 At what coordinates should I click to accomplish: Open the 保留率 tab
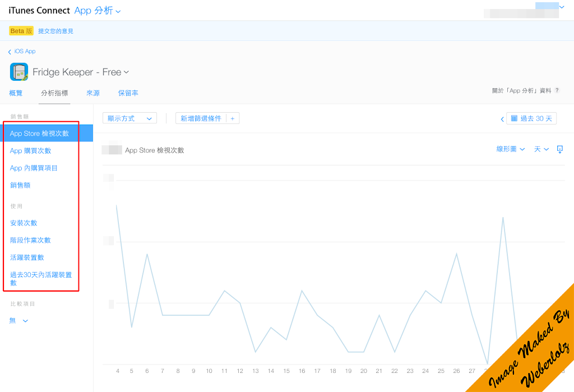click(128, 93)
